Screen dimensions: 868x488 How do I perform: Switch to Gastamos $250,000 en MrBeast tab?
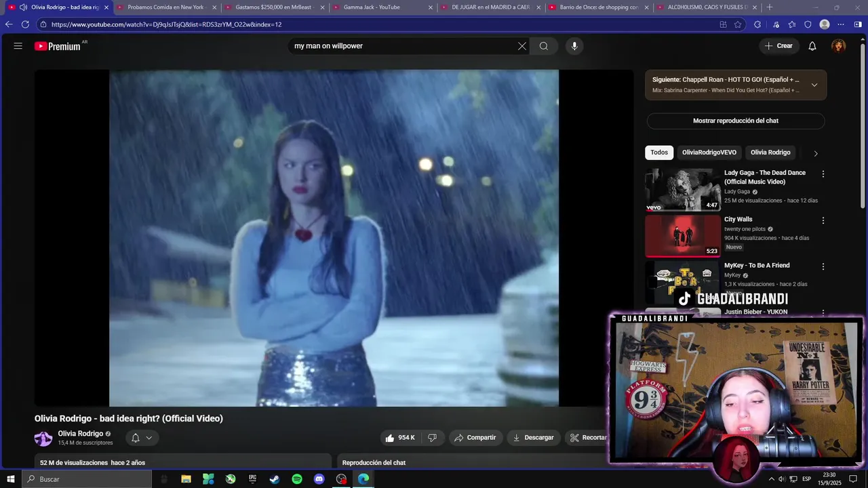click(x=275, y=7)
